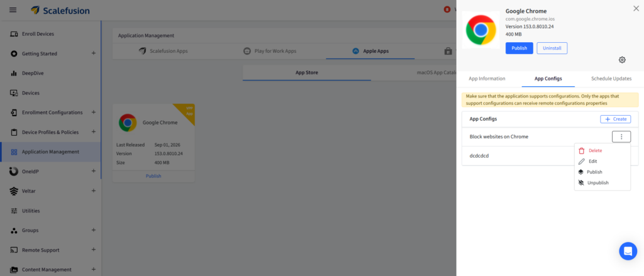Image resolution: width=644 pixels, height=276 pixels.
Task: Expand the Content Management section
Action: [94, 270]
